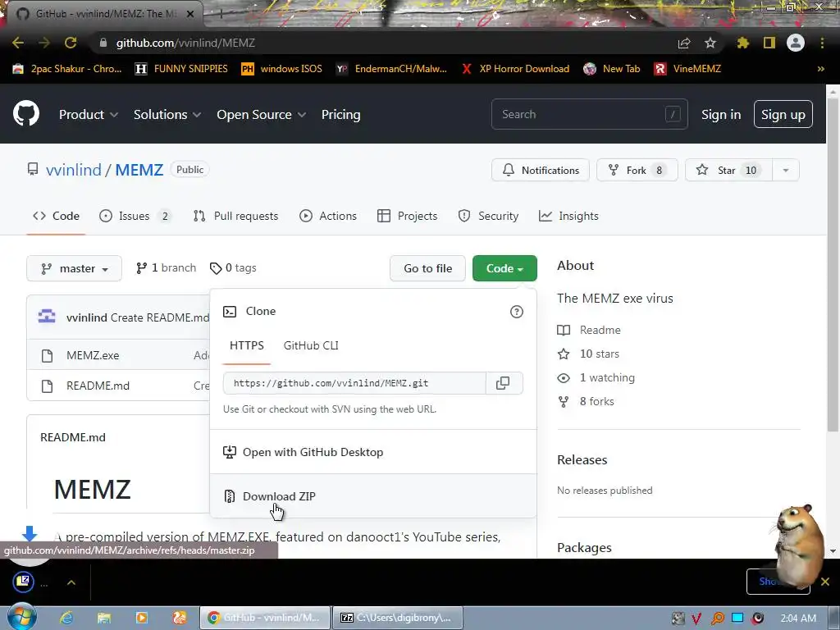Toggle the green Code dropdown button
840x630 pixels.
[x=504, y=268]
